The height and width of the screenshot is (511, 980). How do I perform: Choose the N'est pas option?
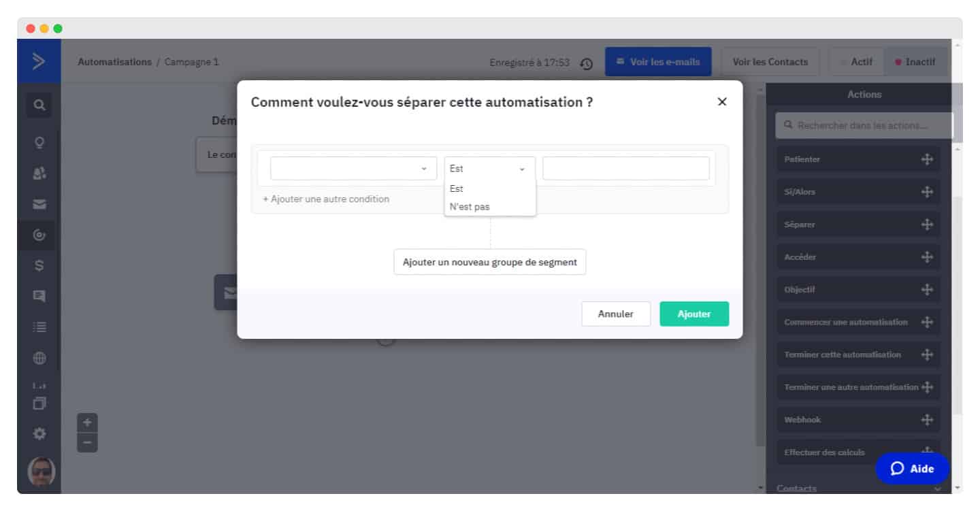pos(489,207)
